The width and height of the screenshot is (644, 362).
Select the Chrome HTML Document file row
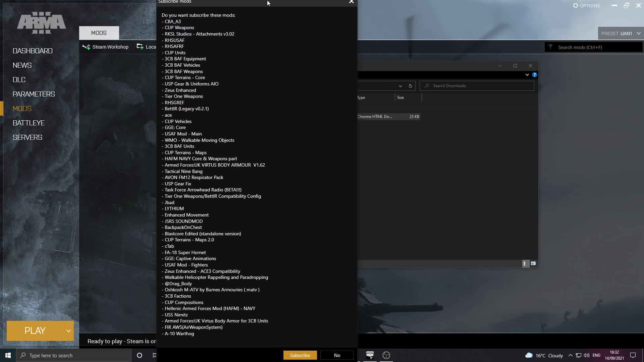point(388,117)
